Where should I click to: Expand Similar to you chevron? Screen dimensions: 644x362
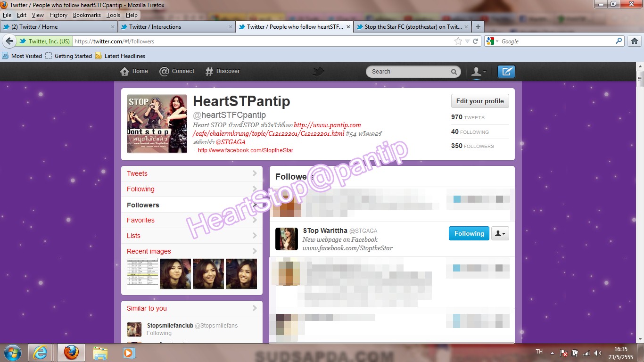(x=255, y=308)
